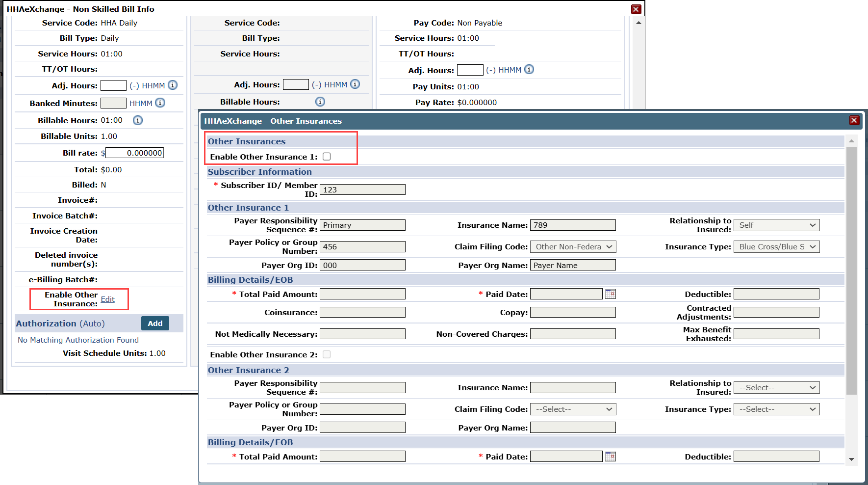Click Subscriber ID/Member ID field with 123

[x=362, y=189]
